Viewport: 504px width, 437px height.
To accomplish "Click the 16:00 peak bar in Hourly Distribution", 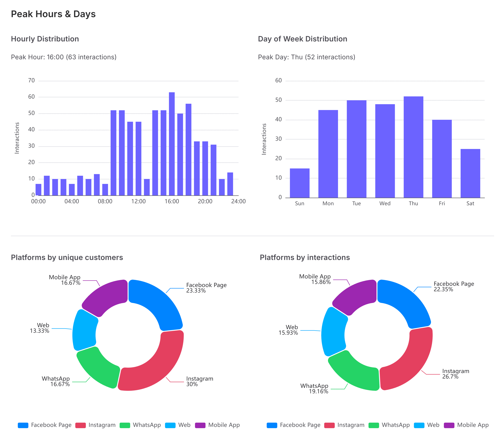I will tap(172, 144).
